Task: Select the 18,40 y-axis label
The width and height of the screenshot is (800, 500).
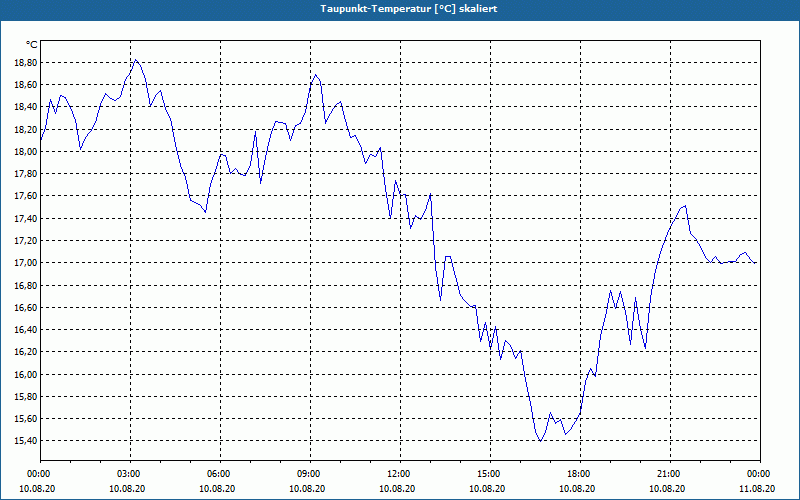Action: (x=25, y=107)
